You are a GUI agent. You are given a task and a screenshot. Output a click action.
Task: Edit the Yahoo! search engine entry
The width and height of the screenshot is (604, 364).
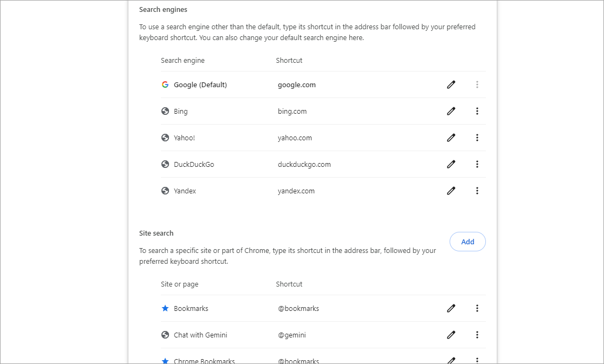pyautogui.click(x=451, y=138)
